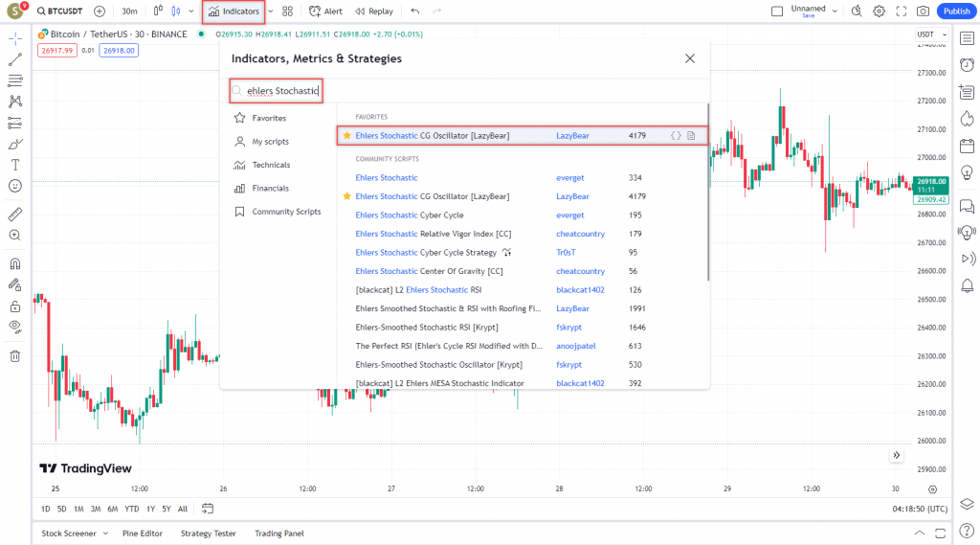Toggle stay in drawing mode
The height and width of the screenshot is (545, 980).
15,284
